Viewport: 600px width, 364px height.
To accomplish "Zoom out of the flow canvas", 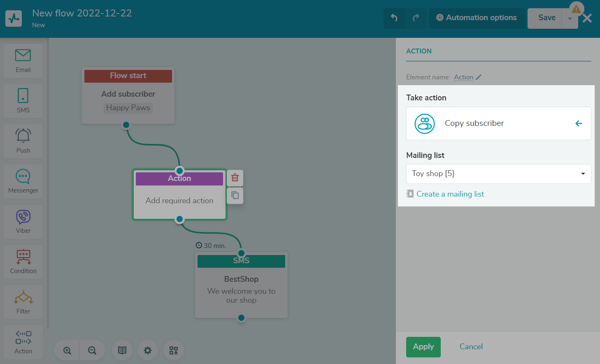I will pyautogui.click(x=92, y=350).
